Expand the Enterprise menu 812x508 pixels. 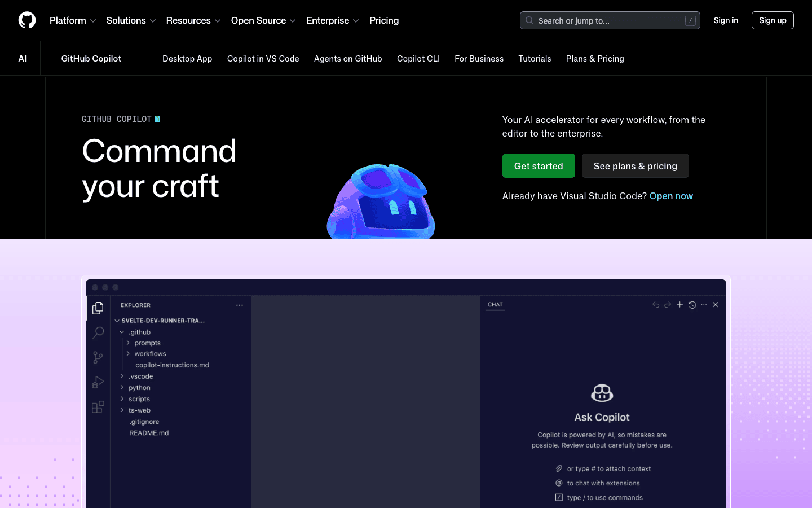333,20
